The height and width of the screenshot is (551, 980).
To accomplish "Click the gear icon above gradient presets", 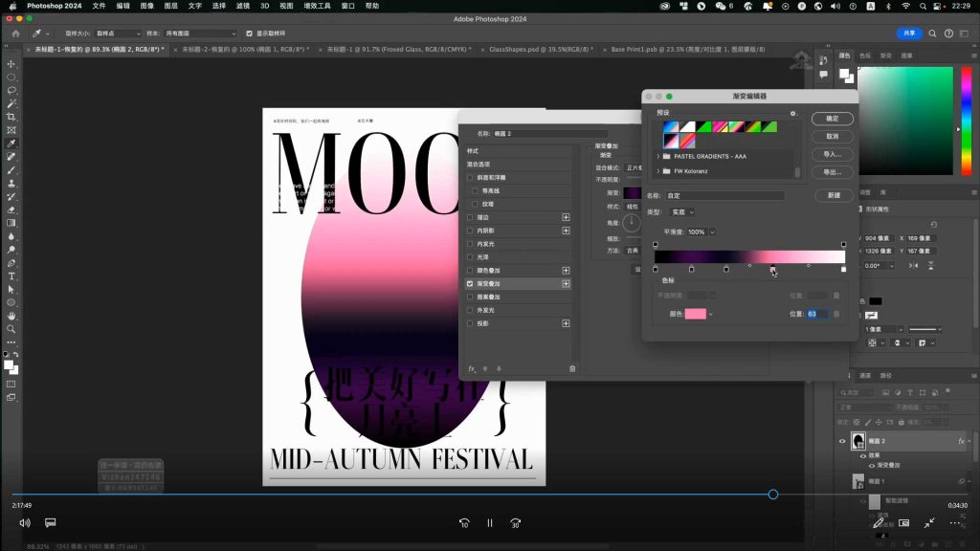I will tap(792, 113).
